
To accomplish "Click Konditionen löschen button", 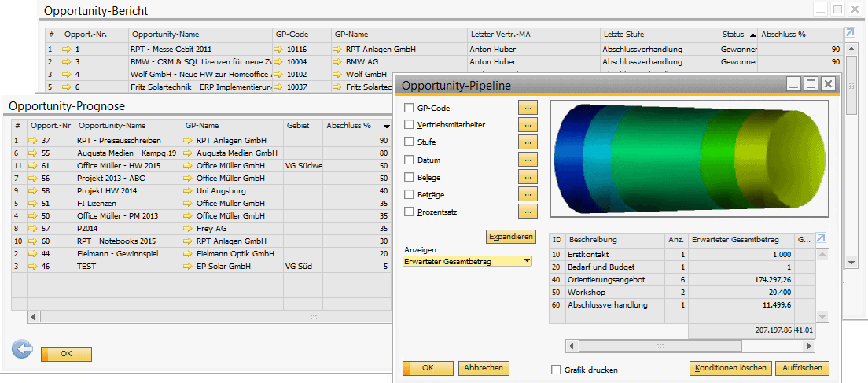I will 730,368.
